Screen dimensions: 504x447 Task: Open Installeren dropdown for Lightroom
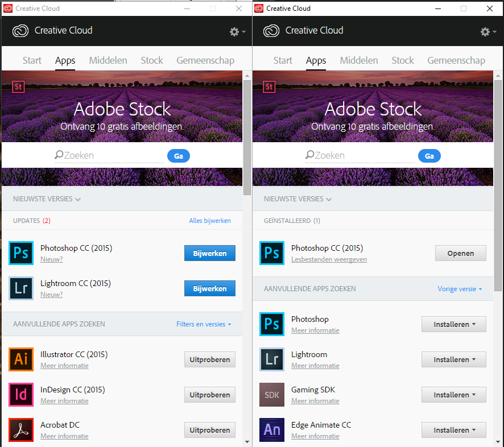point(454,359)
